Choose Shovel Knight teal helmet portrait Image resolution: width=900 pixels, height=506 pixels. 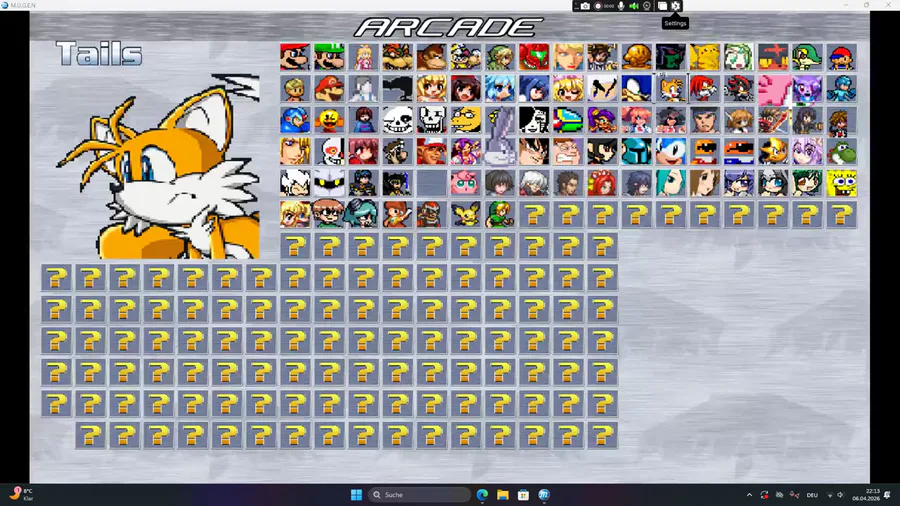click(637, 151)
